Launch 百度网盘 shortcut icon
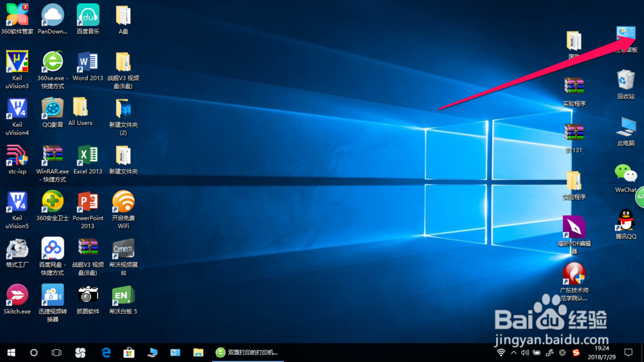The width and height of the screenshot is (644, 362). point(53,249)
